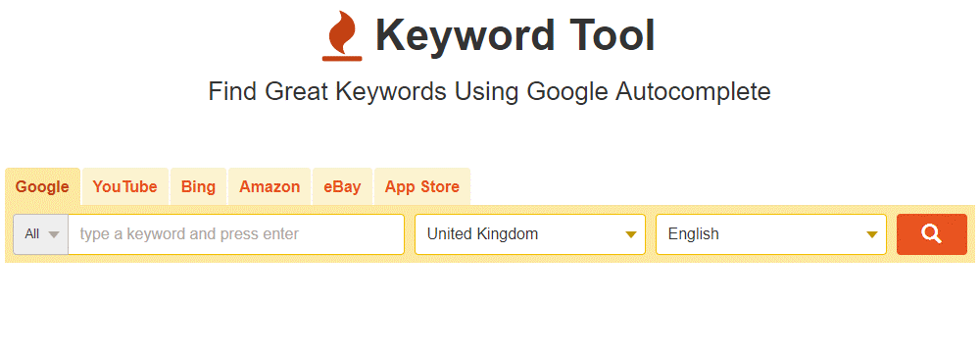
Task: Click the white magnifying glass search icon
Action: point(931,234)
